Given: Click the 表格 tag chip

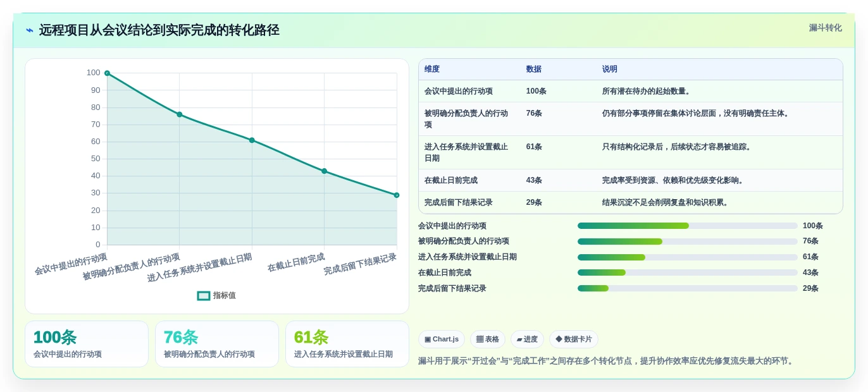Looking at the screenshot, I should coord(488,340).
